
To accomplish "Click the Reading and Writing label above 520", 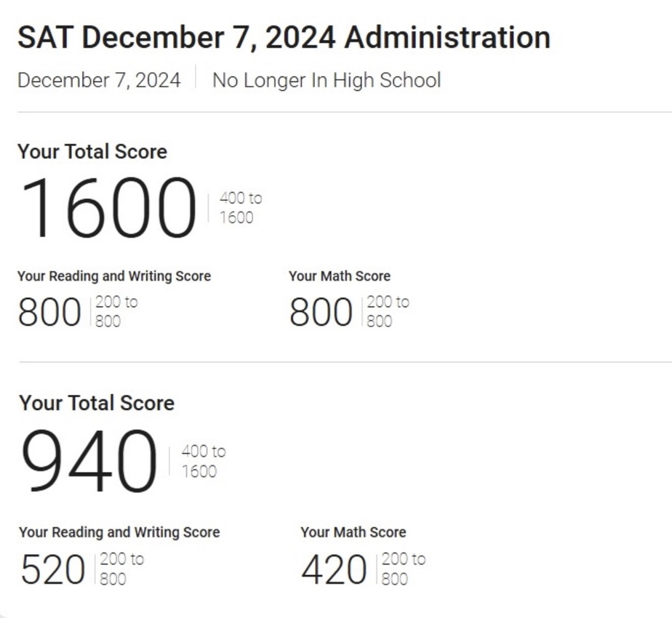I will [x=119, y=532].
